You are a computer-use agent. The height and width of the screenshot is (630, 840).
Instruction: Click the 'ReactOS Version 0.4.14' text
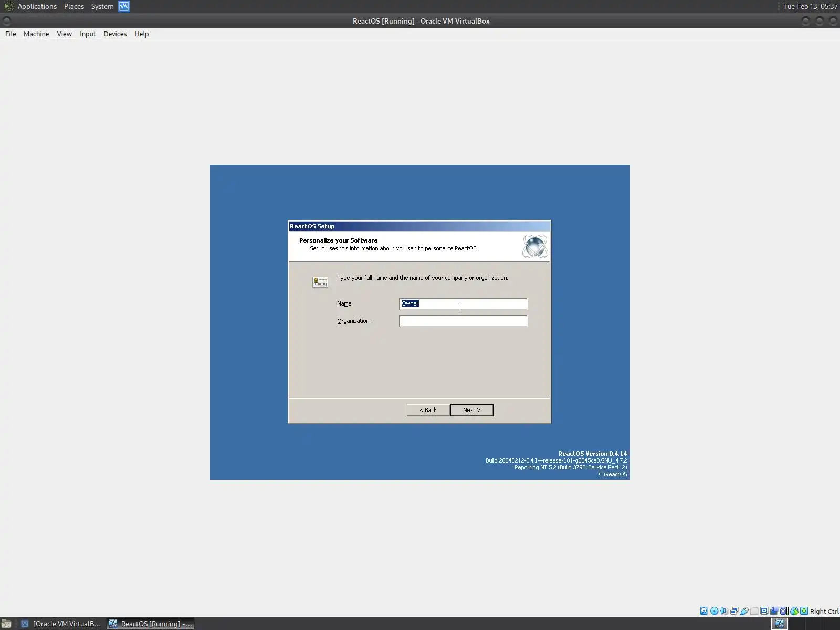tap(592, 454)
